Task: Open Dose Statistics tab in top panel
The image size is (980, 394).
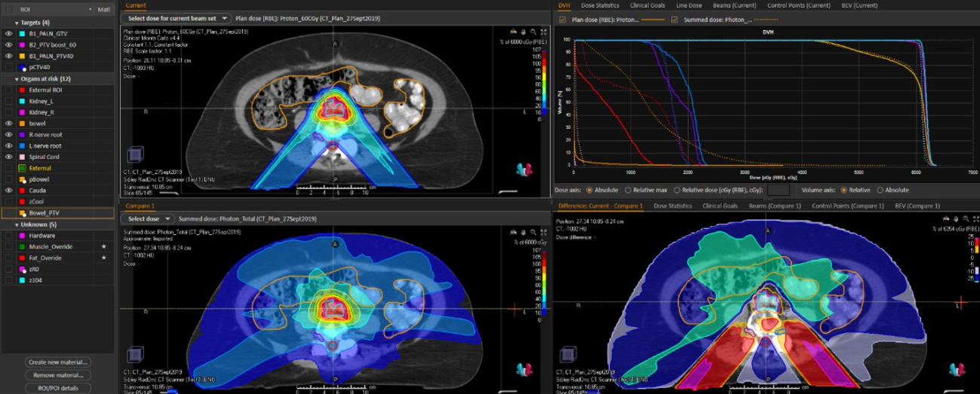Action: 599,5
